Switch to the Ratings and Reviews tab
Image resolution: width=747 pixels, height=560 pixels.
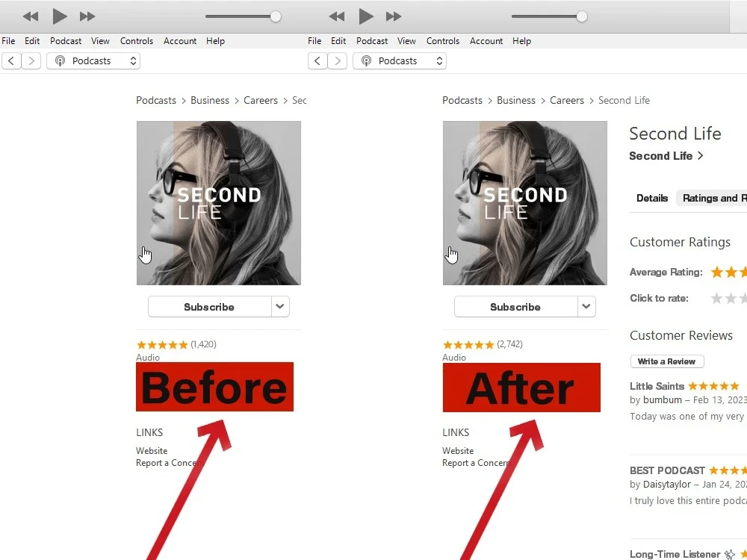713,198
